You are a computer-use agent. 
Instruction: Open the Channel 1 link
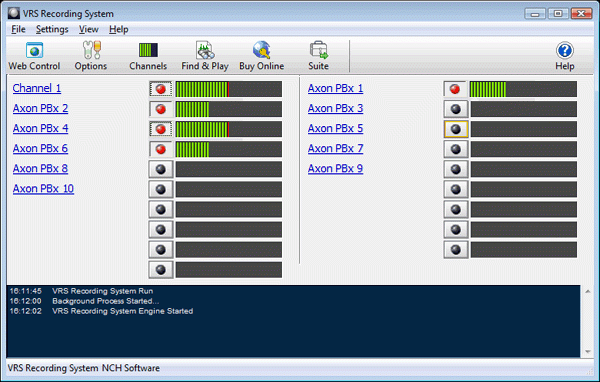(x=37, y=88)
